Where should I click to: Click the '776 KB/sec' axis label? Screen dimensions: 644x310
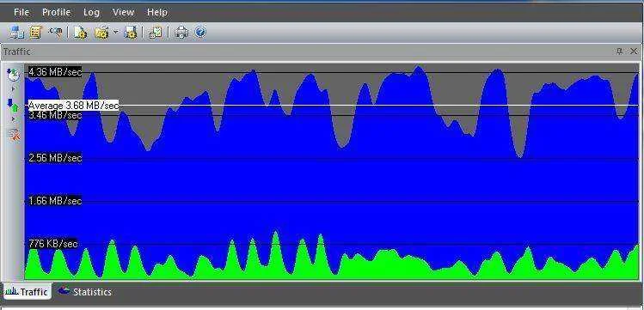(52, 244)
